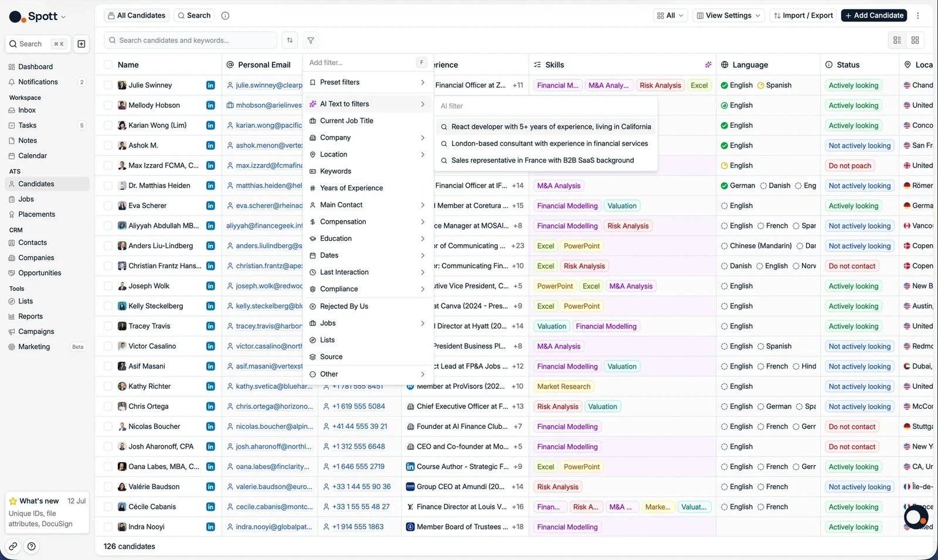Toggle the select-all header checkbox

108,65
